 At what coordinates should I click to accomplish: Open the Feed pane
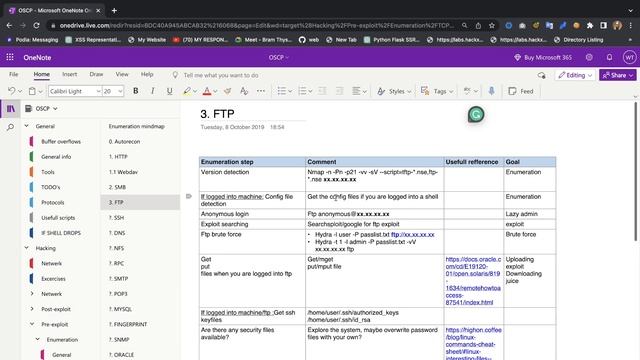[521, 91]
